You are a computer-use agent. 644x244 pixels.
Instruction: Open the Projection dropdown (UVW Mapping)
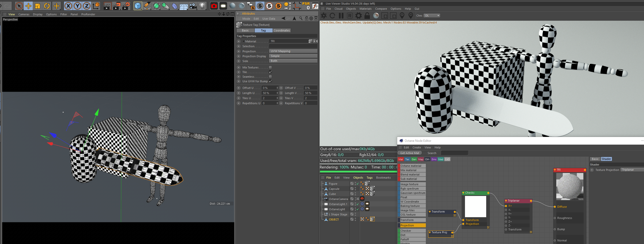point(293,51)
